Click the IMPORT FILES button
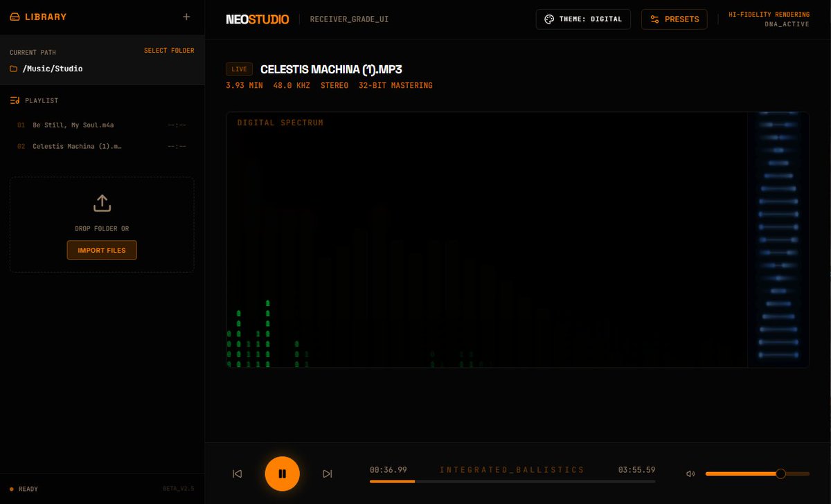Image resolution: width=831 pixels, height=504 pixels. [x=102, y=250]
